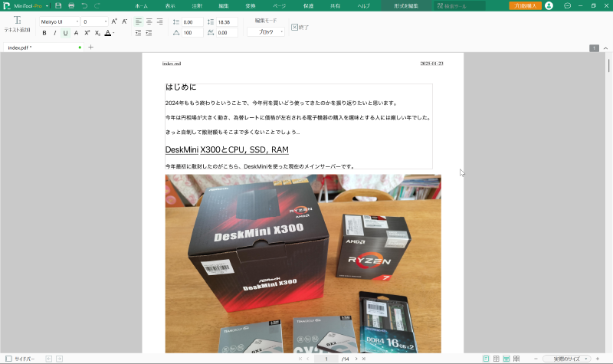Click the save icon in title bar
The height and width of the screenshot is (364, 613).
[x=58, y=5]
